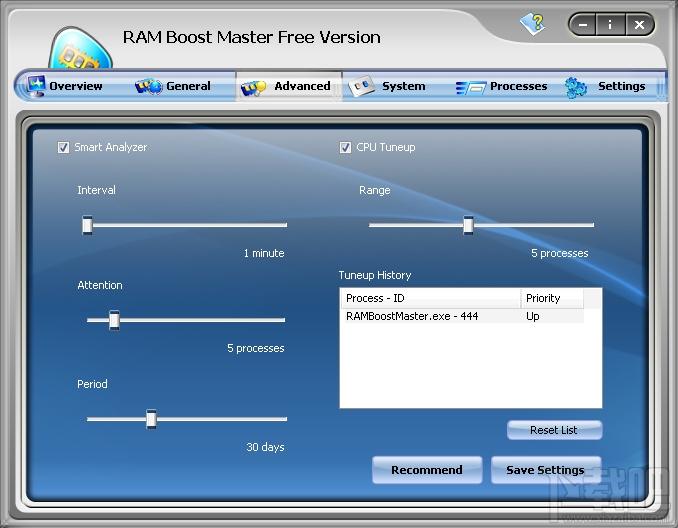Viewport: 678px width, 528px height.
Task: Click the Period slider handle
Action: pyautogui.click(x=151, y=419)
